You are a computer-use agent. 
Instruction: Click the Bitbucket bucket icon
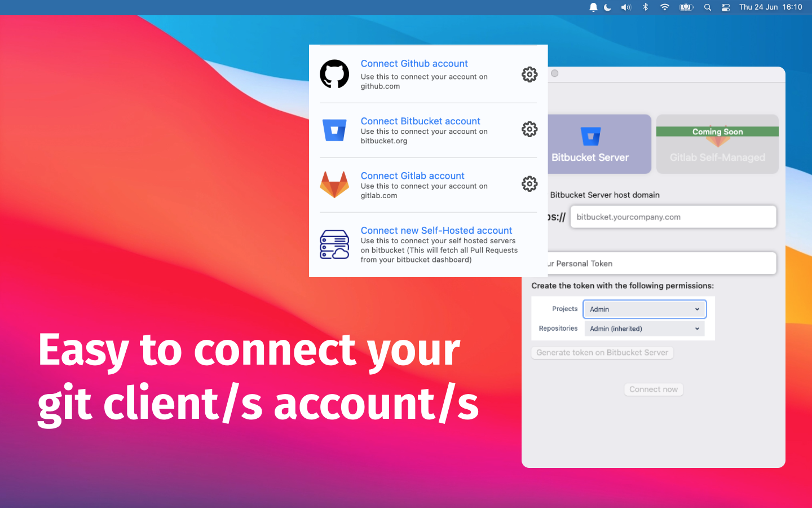pos(334,130)
